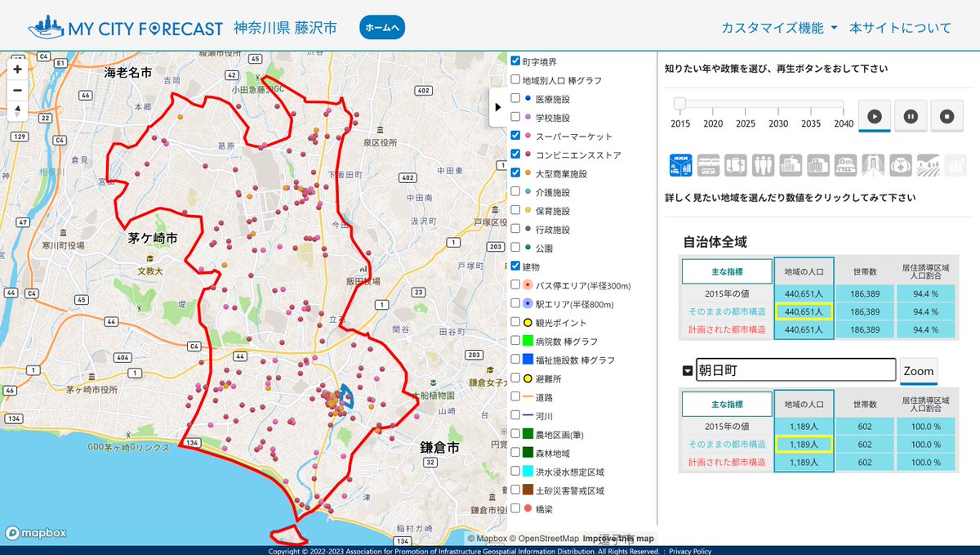The height and width of the screenshot is (555, 980).
Task: Stop the forecast playback
Action: click(x=947, y=116)
